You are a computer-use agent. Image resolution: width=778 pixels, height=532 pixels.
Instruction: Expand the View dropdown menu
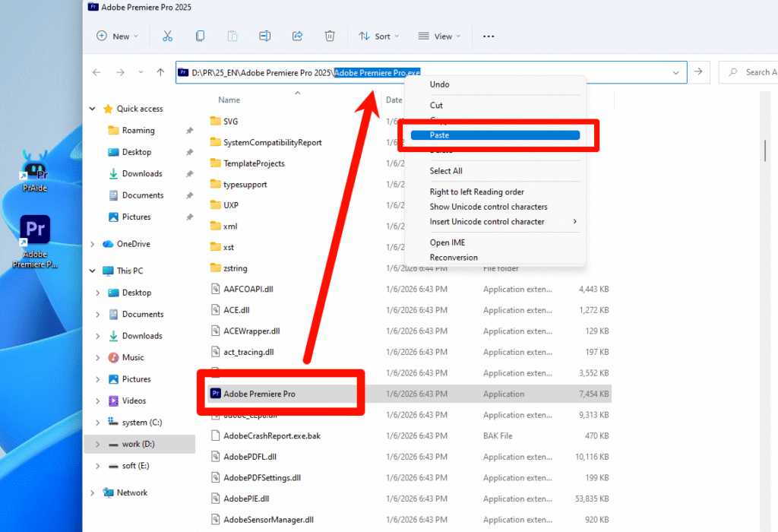tap(438, 36)
